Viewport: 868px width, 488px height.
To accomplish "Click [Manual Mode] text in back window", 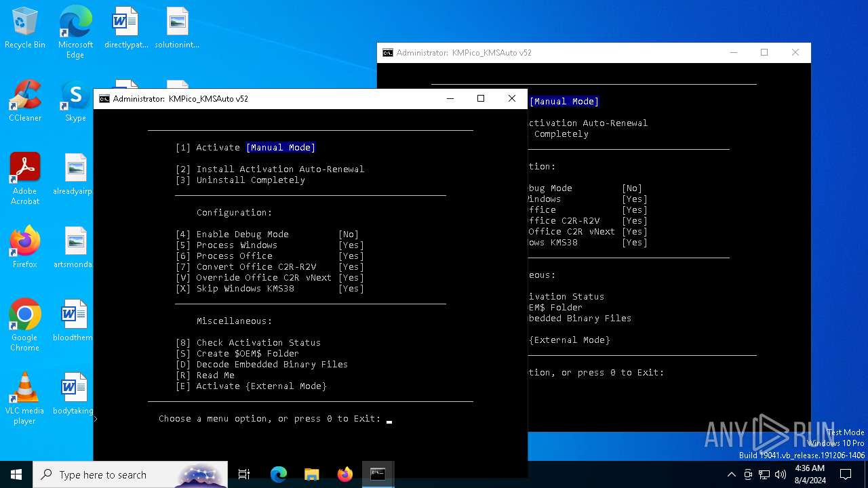I will [564, 102].
